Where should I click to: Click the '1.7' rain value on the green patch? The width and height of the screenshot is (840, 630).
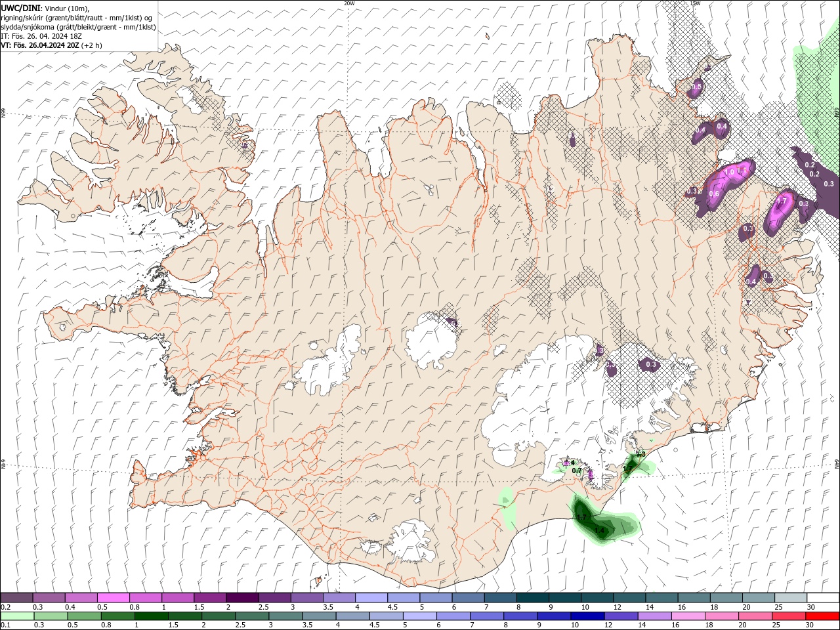[581, 518]
